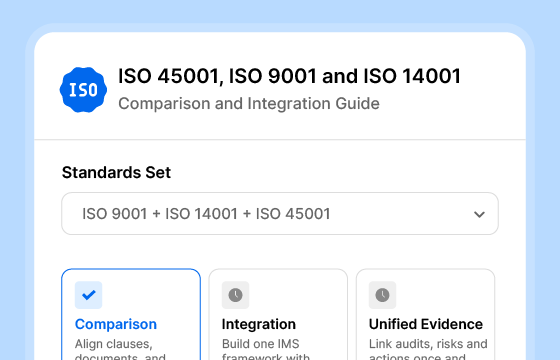Click the 'Build one IMS' description text
560x360 pixels.
(260, 344)
